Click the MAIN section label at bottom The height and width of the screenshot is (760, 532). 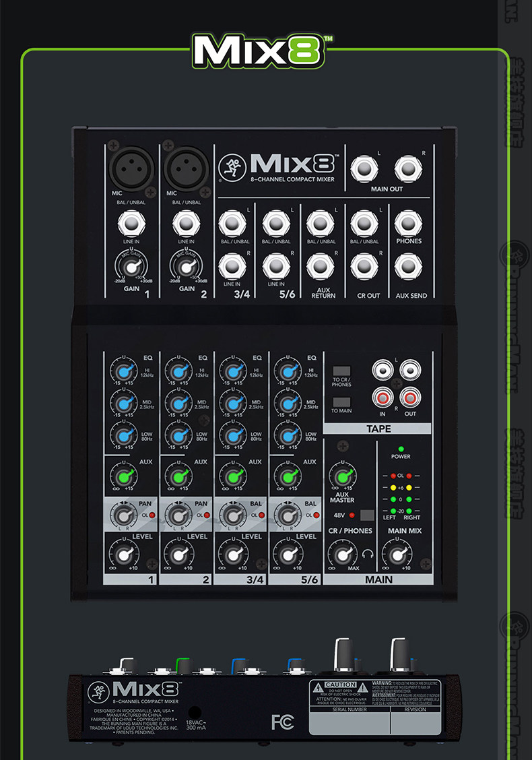[x=379, y=579]
